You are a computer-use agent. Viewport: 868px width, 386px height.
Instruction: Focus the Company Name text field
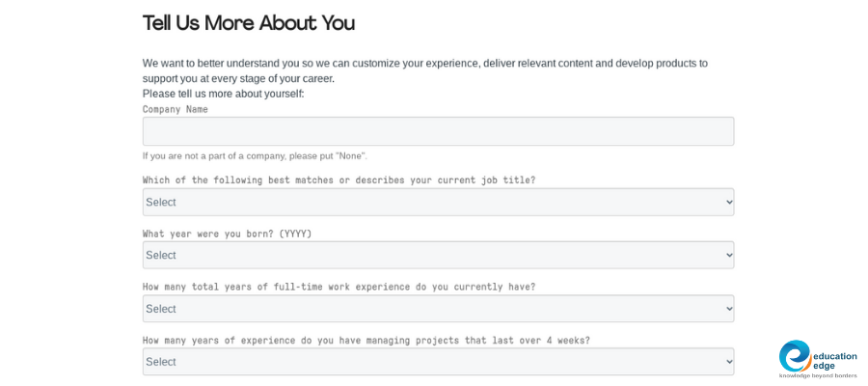[438, 131]
